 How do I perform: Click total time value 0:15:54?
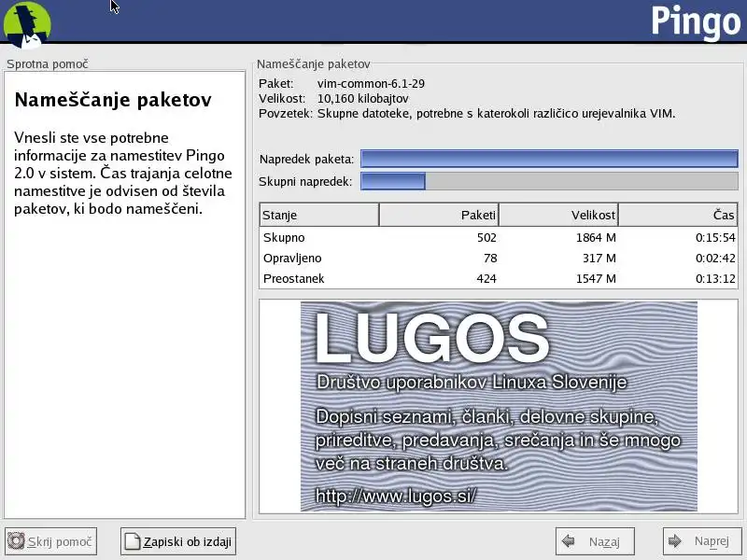(x=715, y=237)
